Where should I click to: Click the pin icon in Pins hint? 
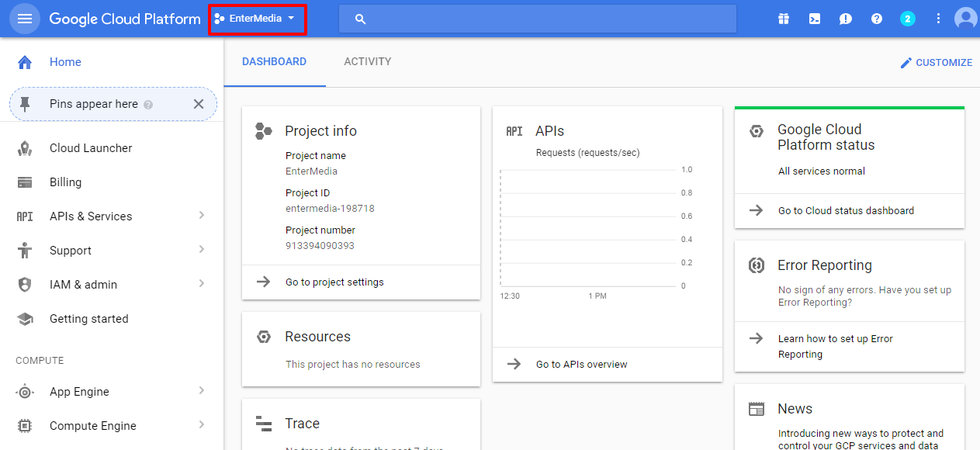25,104
